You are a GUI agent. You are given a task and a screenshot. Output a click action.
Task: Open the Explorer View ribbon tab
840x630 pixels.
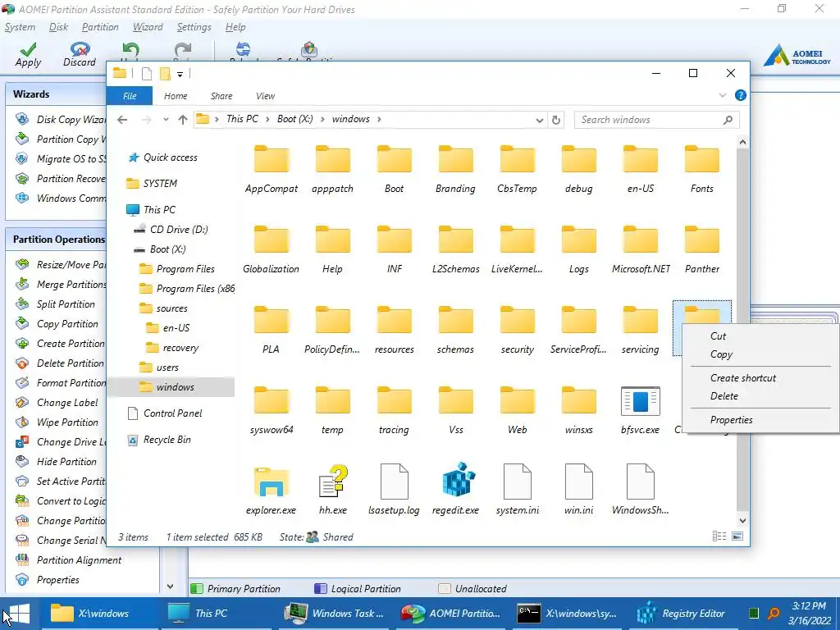click(265, 96)
